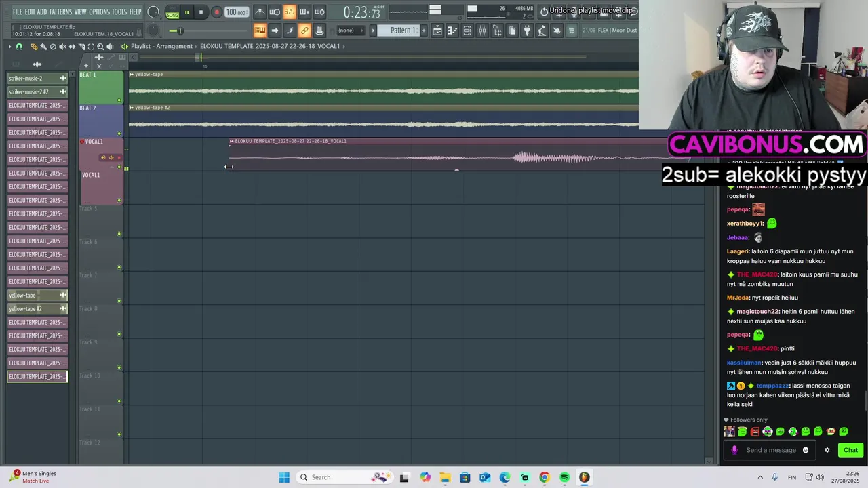Open chat settings gear icon
This screenshot has width=868, height=488.
(827, 450)
